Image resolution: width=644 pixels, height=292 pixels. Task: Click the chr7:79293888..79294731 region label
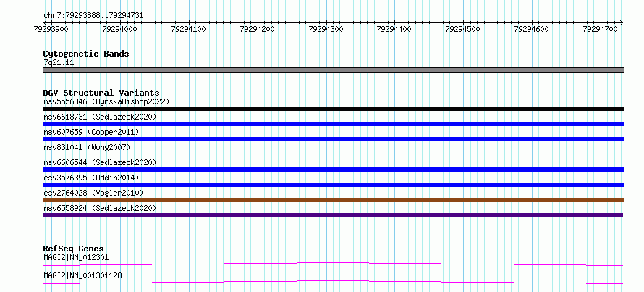pos(93,16)
